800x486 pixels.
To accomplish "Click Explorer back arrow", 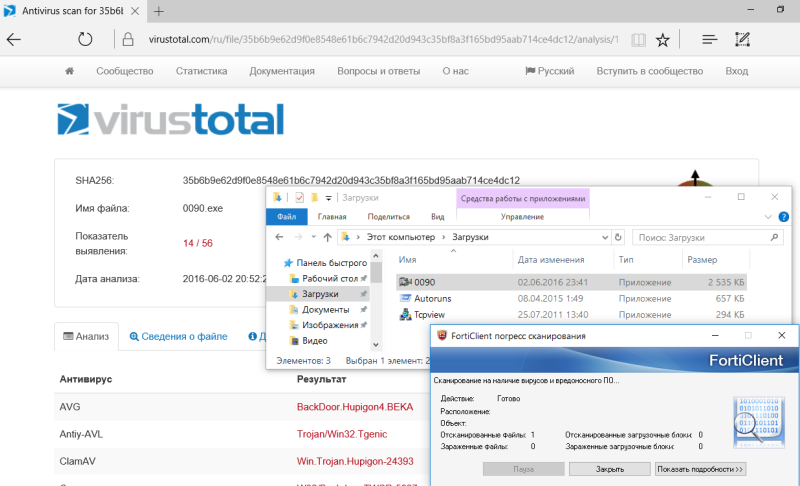I will pos(279,237).
